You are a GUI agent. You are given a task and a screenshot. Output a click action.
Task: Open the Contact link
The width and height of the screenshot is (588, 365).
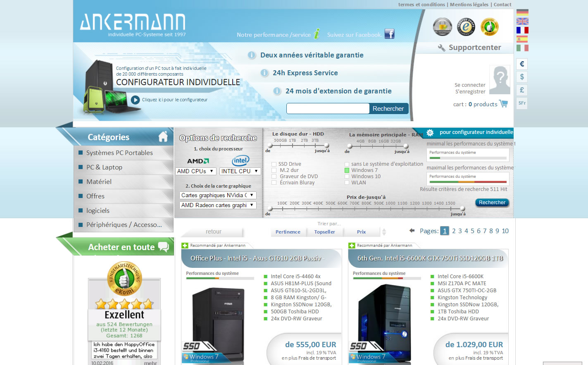(x=502, y=5)
